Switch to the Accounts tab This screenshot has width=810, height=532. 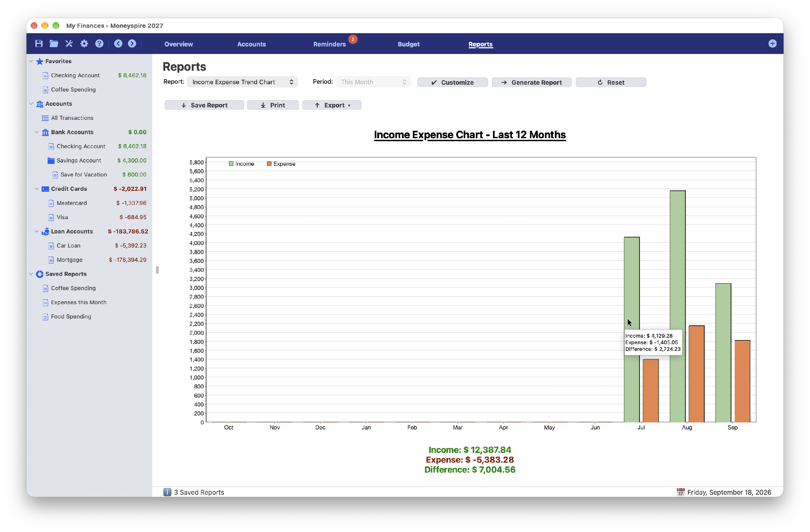[x=252, y=44]
